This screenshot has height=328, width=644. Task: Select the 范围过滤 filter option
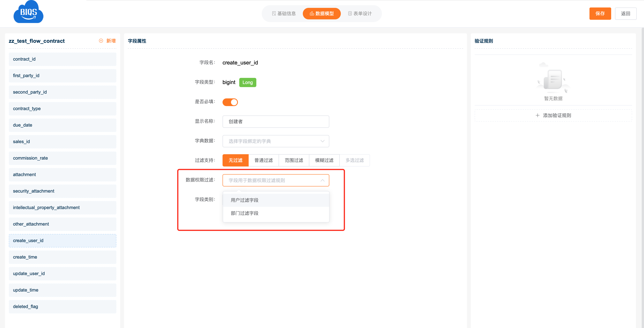pyautogui.click(x=294, y=160)
